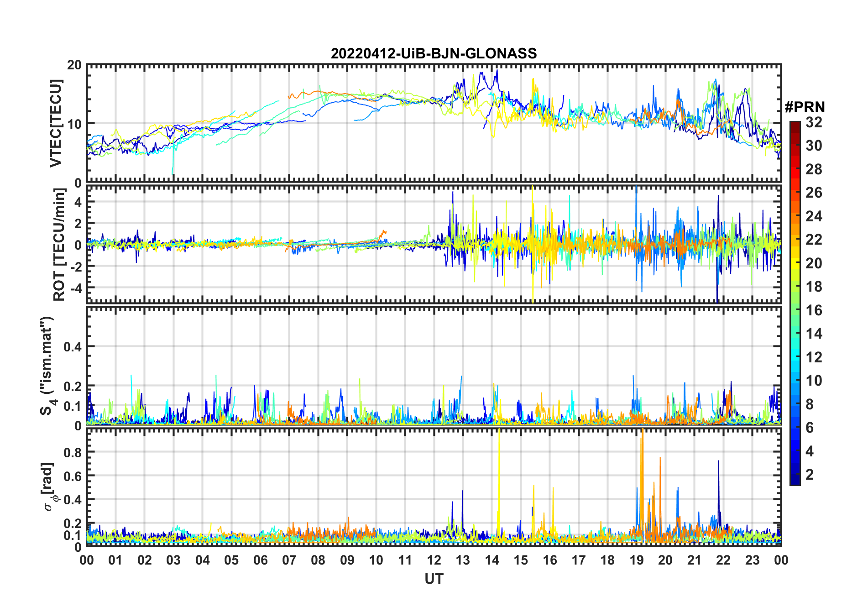Click the UT hour tick label 09

tap(347, 560)
